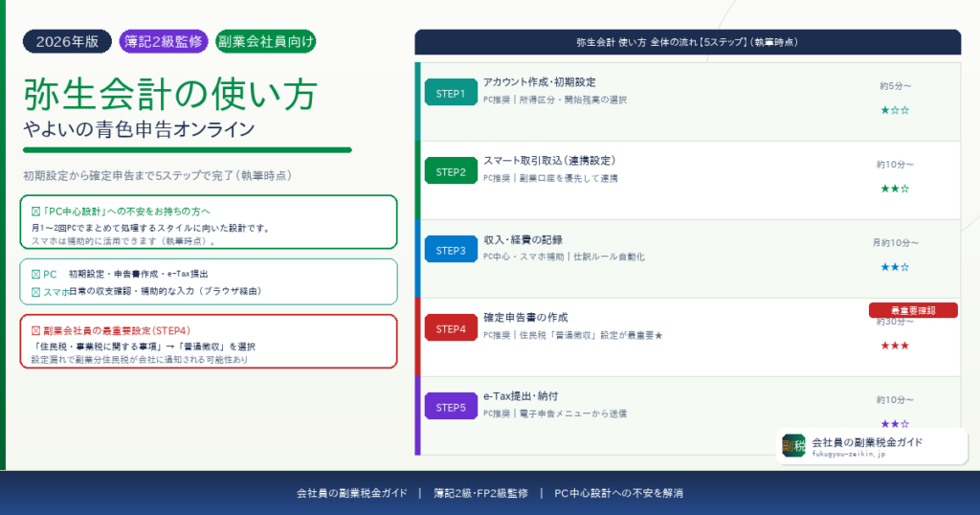980x515 pixels.
Task: Click three red stars in STEP4 row
Action: (895, 346)
